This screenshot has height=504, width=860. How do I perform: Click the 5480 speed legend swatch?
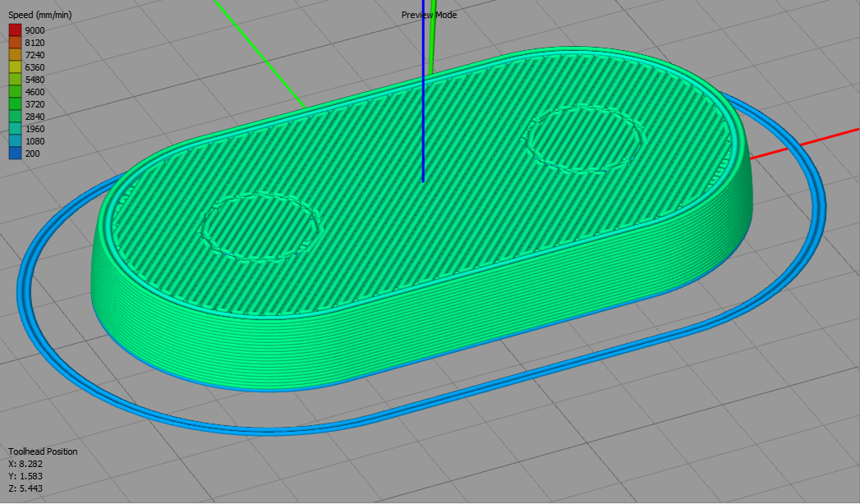click(x=15, y=79)
